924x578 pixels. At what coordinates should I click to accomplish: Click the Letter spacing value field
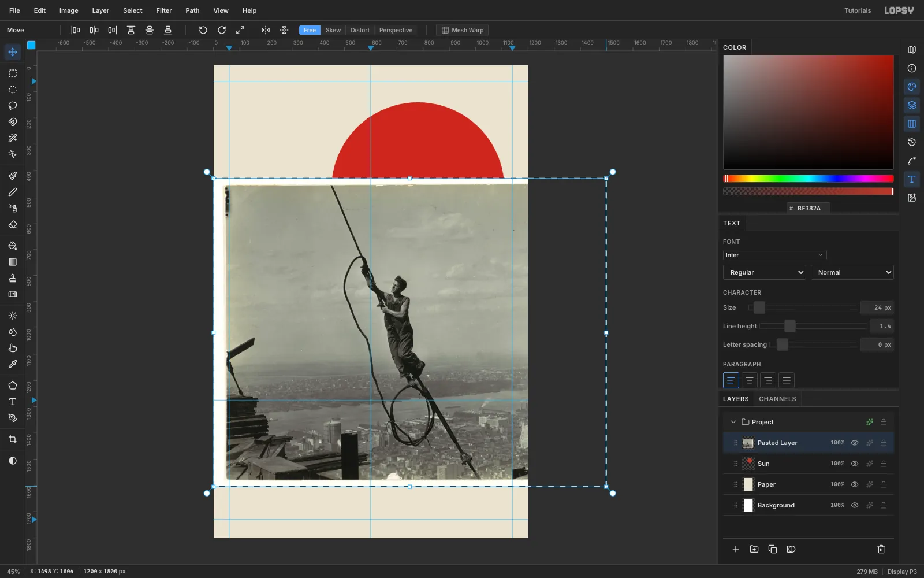coord(877,344)
